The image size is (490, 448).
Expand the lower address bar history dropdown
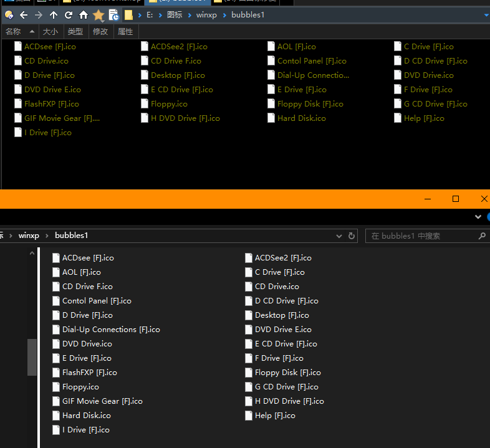[x=339, y=236]
